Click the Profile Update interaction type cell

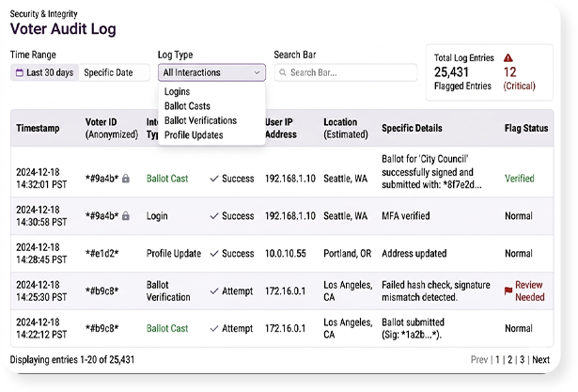[174, 254]
